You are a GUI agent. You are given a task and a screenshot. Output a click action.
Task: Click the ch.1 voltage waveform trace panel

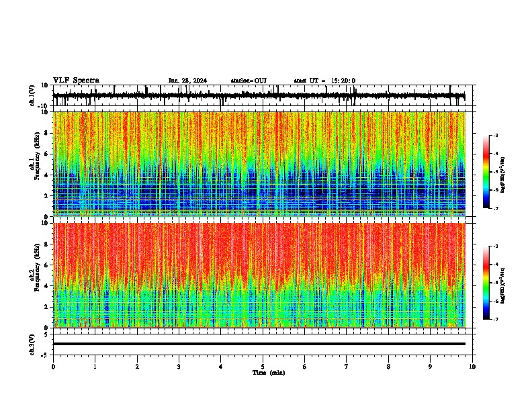tap(263, 95)
